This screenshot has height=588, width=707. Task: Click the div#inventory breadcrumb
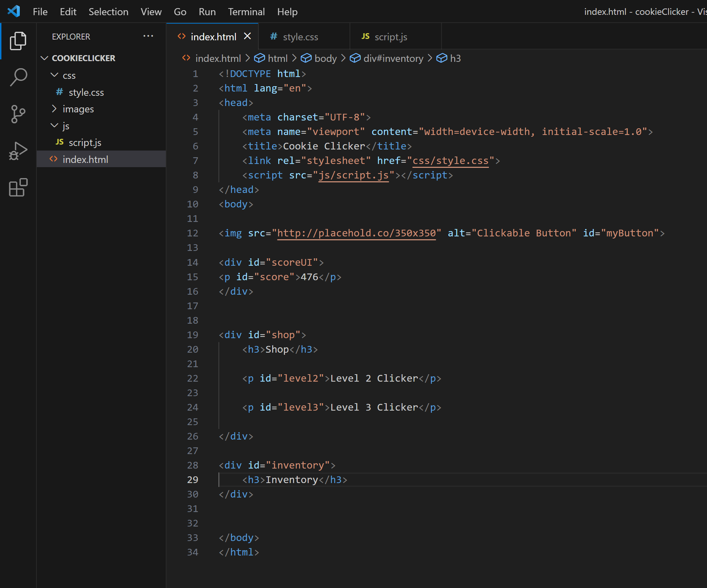click(x=393, y=58)
